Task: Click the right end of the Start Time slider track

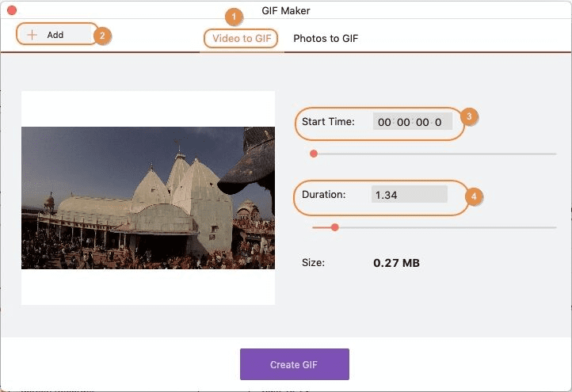Action: point(553,154)
